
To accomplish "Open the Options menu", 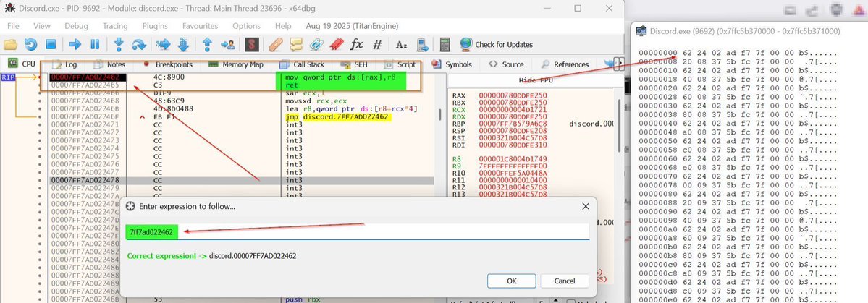I will [246, 26].
